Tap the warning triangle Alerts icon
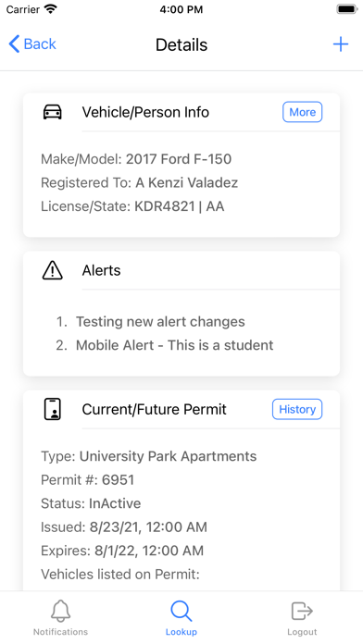Viewport: 363px width, 644px height. coord(53,270)
